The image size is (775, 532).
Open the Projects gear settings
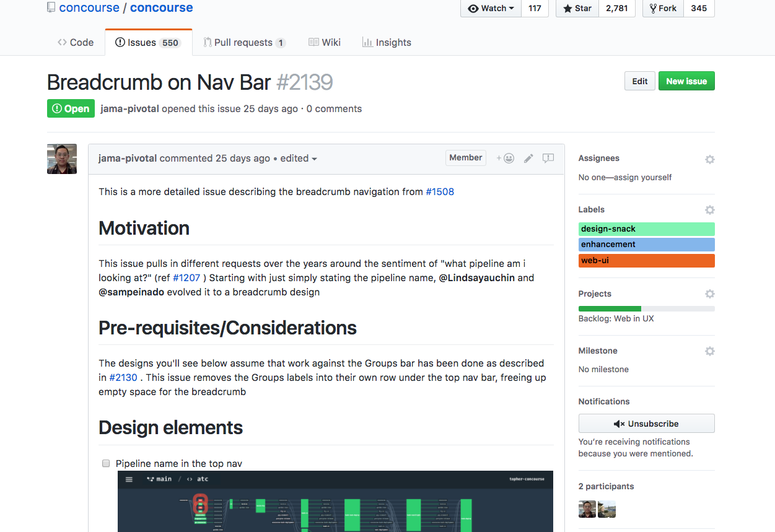tap(709, 294)
